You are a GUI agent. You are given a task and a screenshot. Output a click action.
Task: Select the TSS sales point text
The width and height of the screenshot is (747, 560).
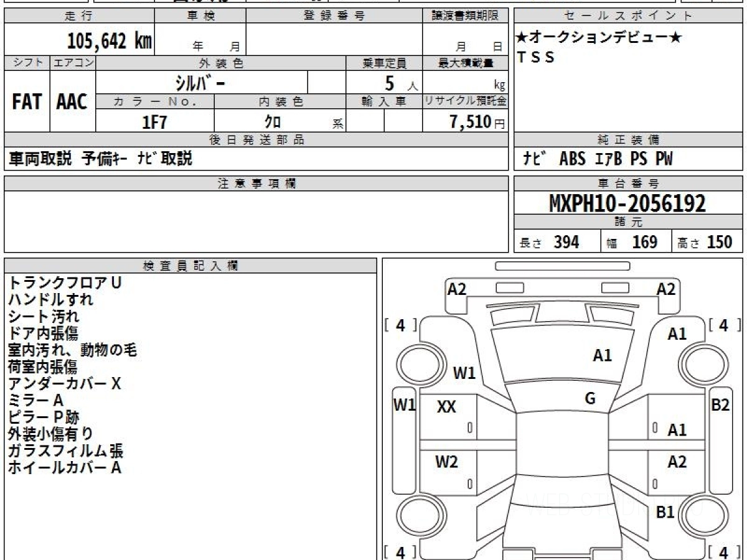535,57
